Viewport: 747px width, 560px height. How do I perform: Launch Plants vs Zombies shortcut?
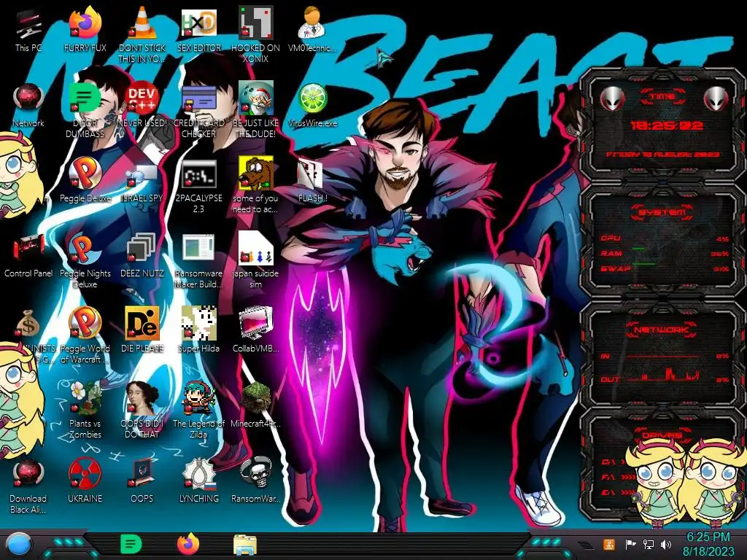[x=85, y=410]
